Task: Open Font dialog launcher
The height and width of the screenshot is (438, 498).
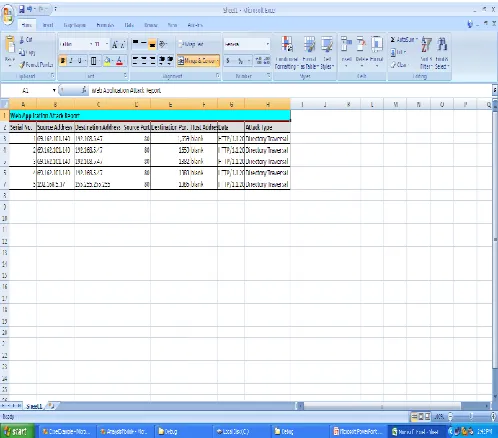Action: pyautogui.click(x=125, y=76)
